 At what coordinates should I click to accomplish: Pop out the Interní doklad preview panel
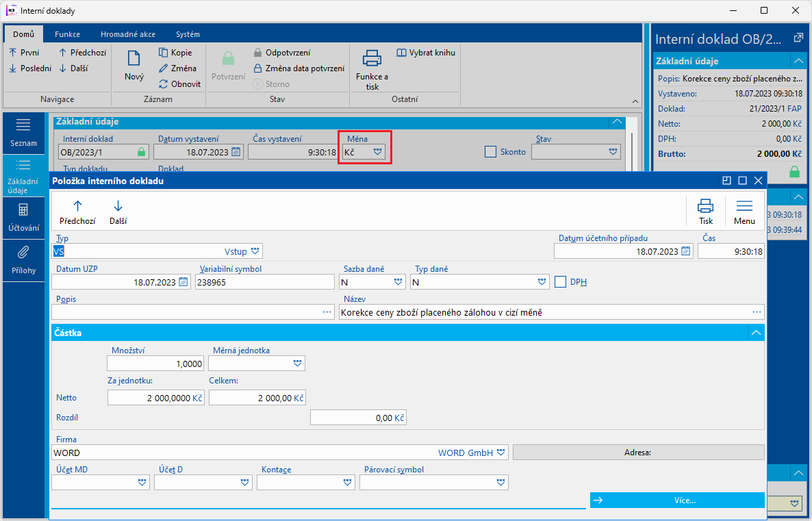[x=798, y=38]
